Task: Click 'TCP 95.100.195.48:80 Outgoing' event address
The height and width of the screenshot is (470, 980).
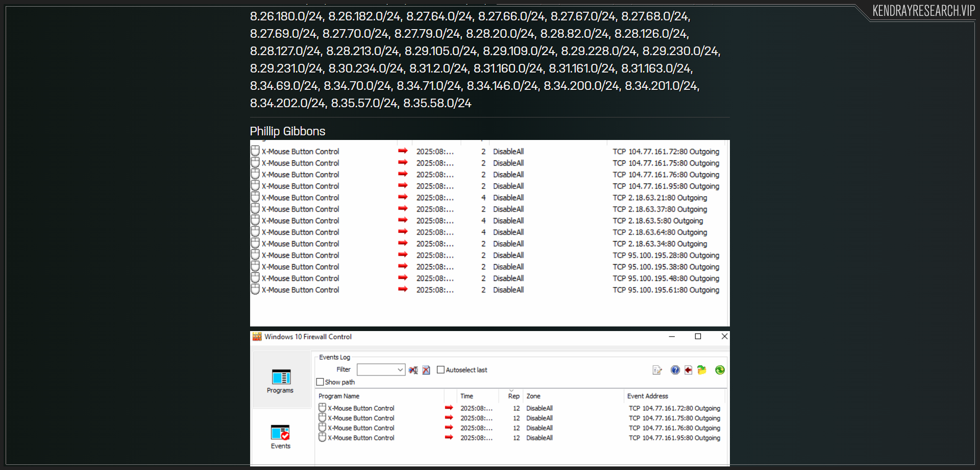Action: click(666, 278)
